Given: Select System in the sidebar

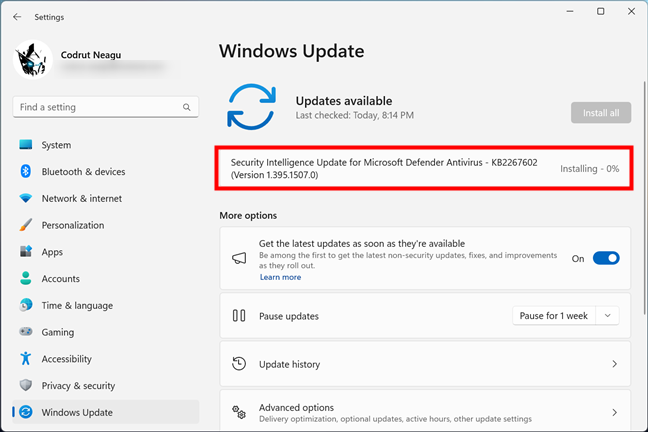Looking at the screenshot, I should coord(56,145).
